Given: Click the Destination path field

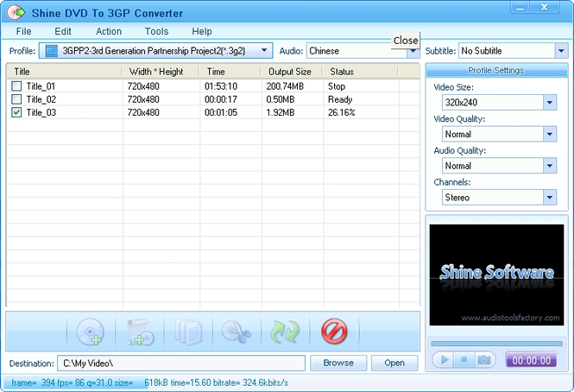Looking at the screenshot, I should [181, 363].
